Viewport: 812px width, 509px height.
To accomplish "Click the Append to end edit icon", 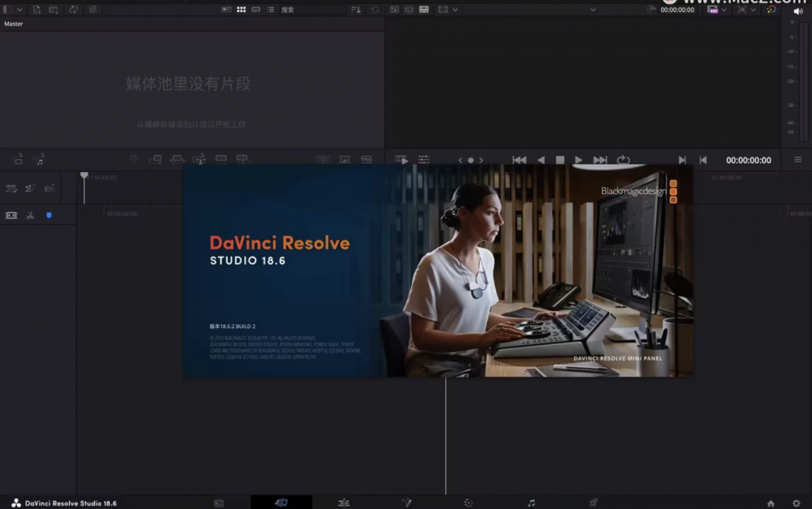I will tap(155, 159).
